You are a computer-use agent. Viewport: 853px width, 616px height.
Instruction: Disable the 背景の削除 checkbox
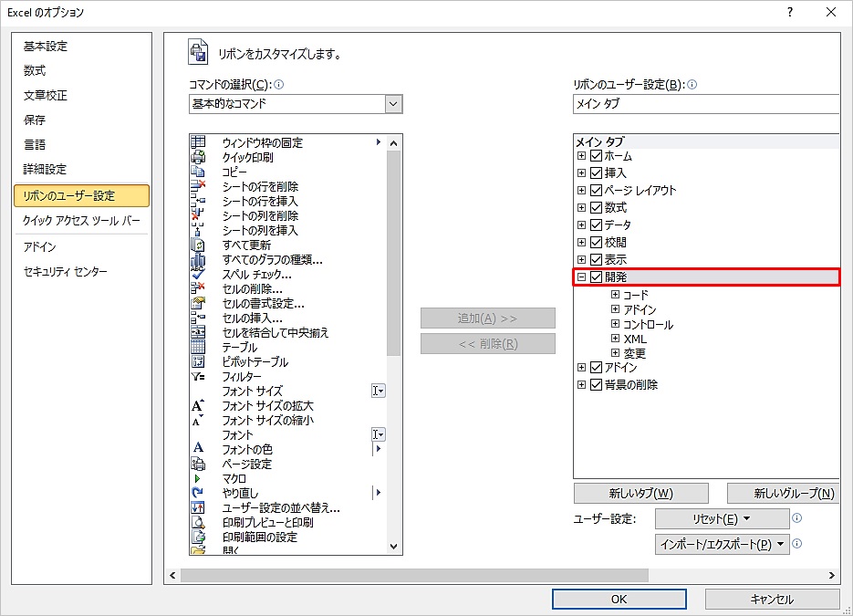(x=597, y=384)
